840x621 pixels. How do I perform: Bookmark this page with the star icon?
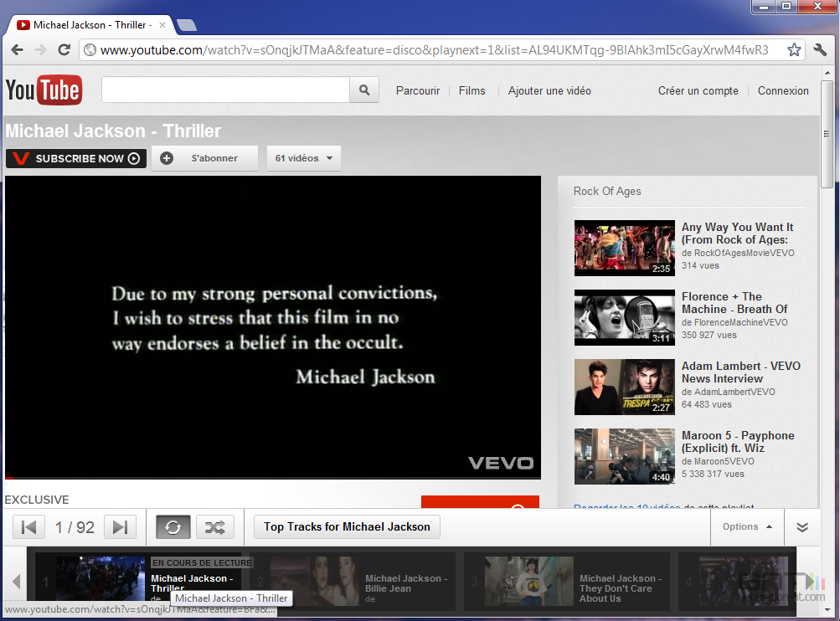(x=794, y=50)
